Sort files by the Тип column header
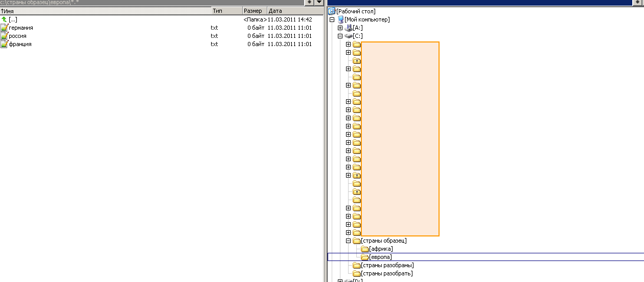 226,11
